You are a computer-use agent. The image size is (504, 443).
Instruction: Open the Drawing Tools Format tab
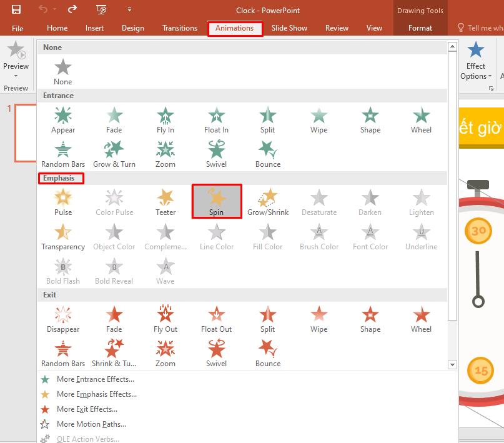420,28
